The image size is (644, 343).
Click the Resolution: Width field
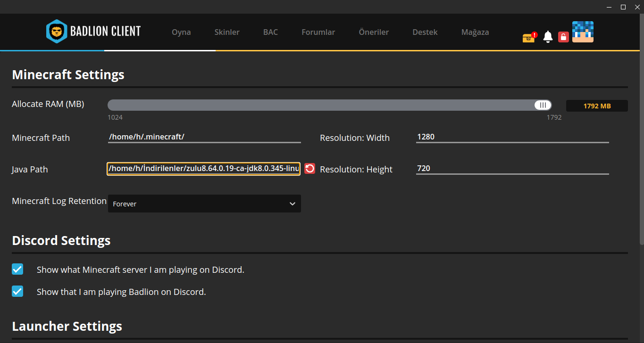pyautogui.click(x=512, y=137)
